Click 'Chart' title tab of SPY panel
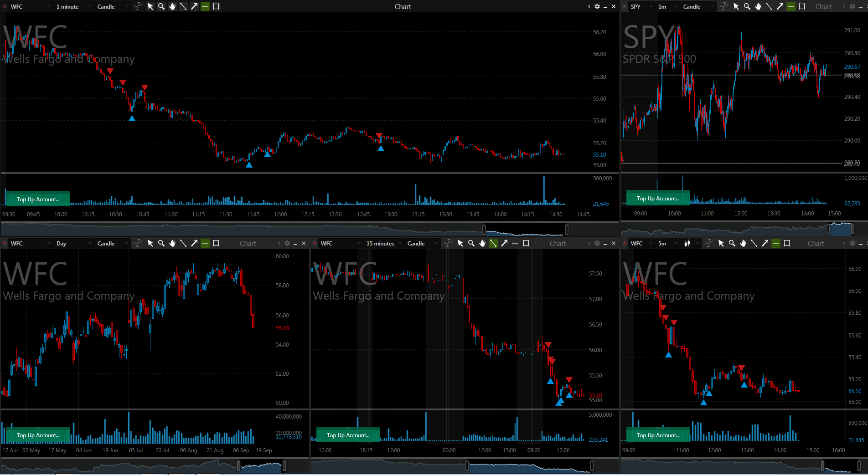This screenshot has height=475, width=868. [823, 6]
